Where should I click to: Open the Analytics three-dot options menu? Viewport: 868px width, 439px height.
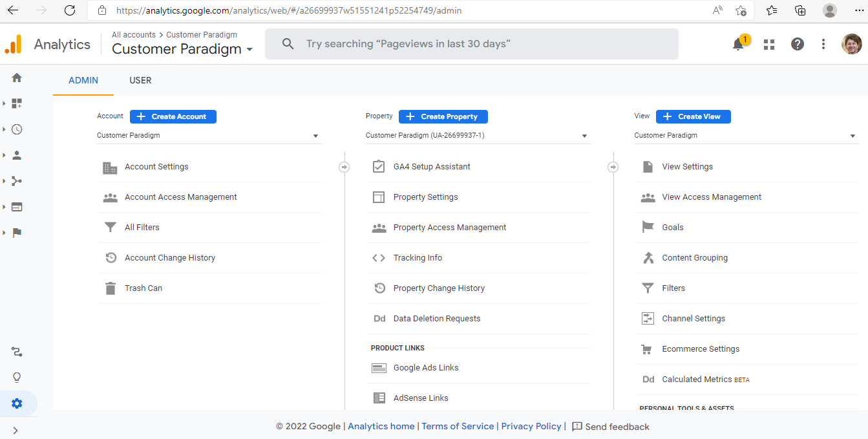(x=823, y=44)
